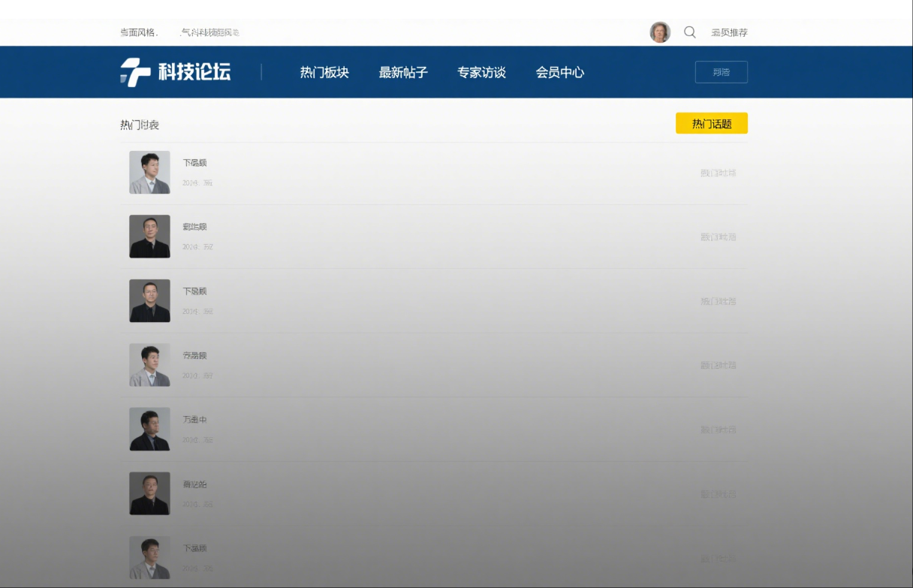Open the first row's username link
Screen dimensions: 913x588
(194, 163)
